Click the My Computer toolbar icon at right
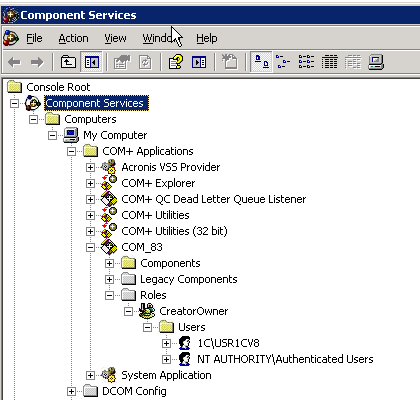This screenshot has width=420, height=400. click(376, 62)
